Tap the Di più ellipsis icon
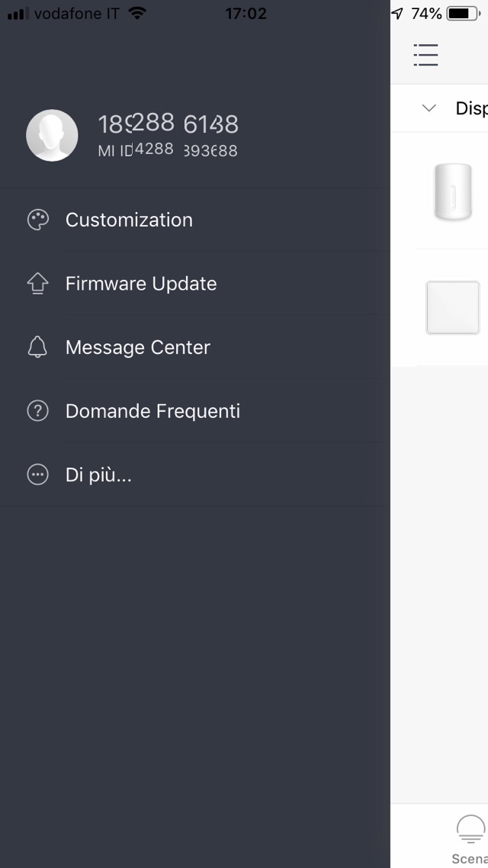 coord(37,475)
